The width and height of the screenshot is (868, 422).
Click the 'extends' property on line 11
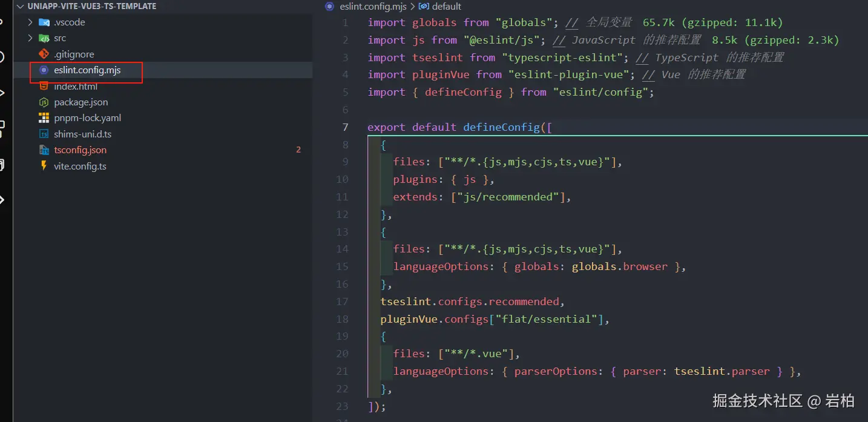(415, 197)
